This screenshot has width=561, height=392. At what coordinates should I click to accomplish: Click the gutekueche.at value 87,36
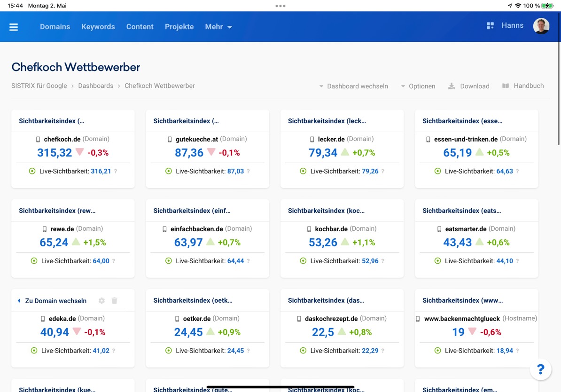click(x=189, y=153)
